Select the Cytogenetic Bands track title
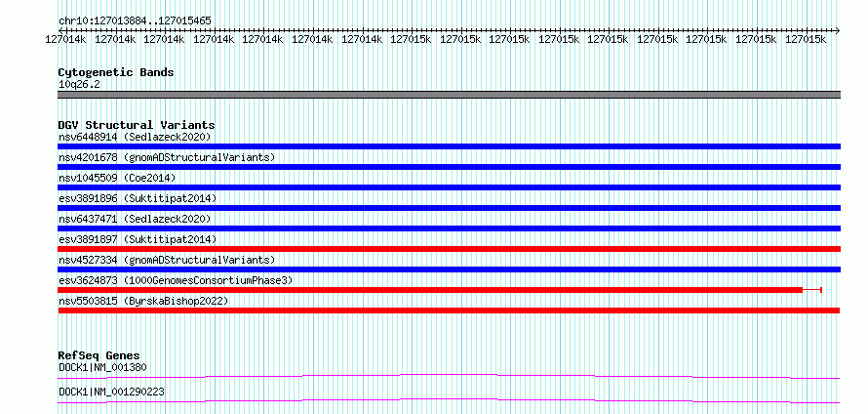 tap(116, 72)
